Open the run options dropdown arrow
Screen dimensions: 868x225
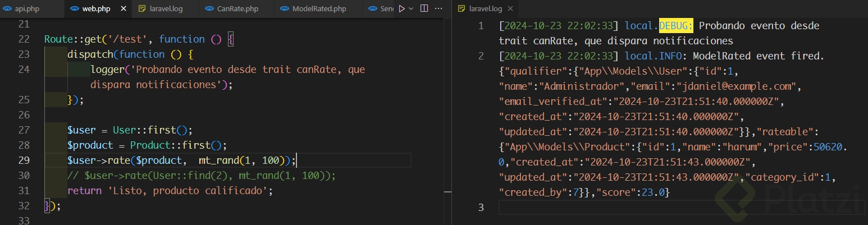411,8
